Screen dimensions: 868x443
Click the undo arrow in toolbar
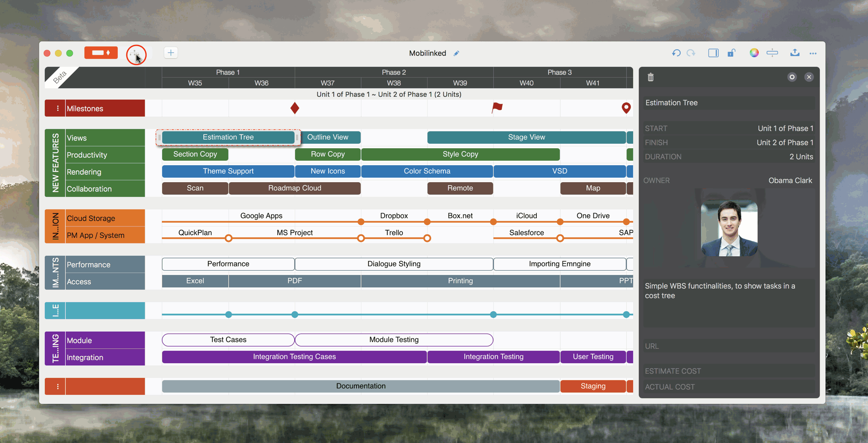[676, 53]
